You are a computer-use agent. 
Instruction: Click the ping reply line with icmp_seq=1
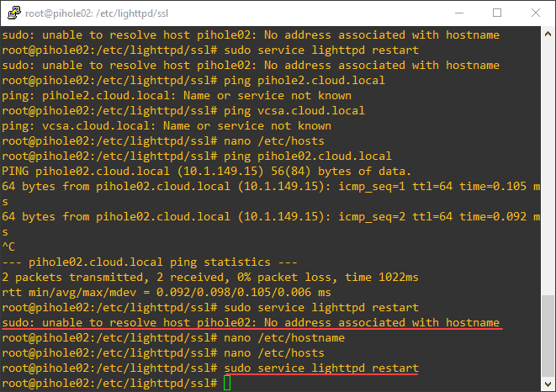pos(271,187)
